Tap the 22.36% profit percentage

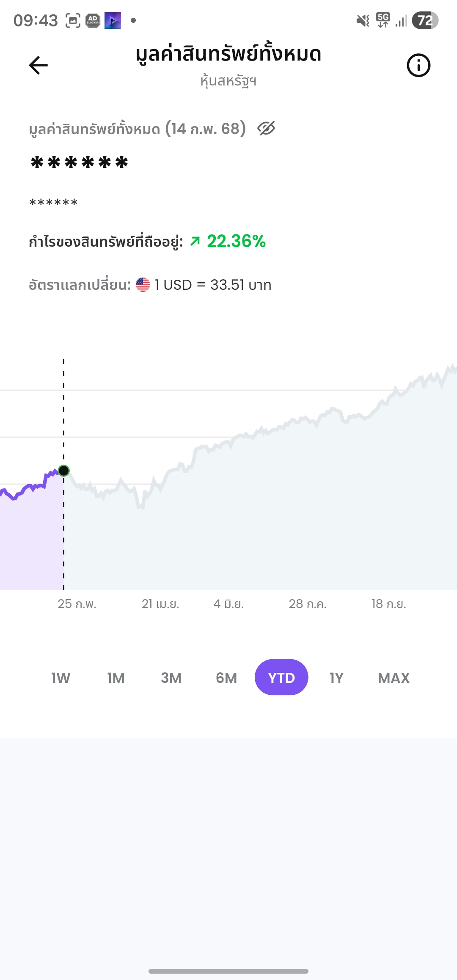(x=236, y=241)
